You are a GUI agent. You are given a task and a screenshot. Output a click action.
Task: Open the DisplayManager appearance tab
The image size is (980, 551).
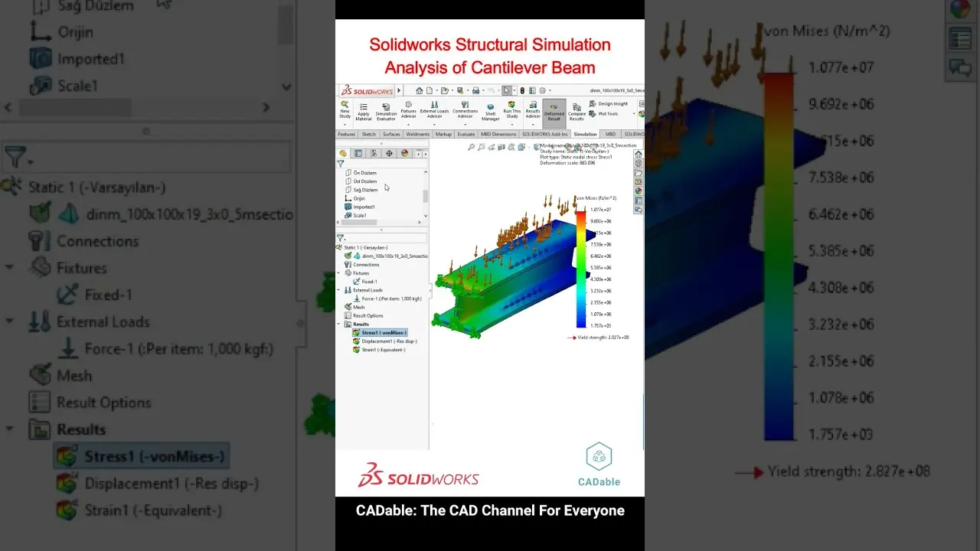[x=404, y=153]
